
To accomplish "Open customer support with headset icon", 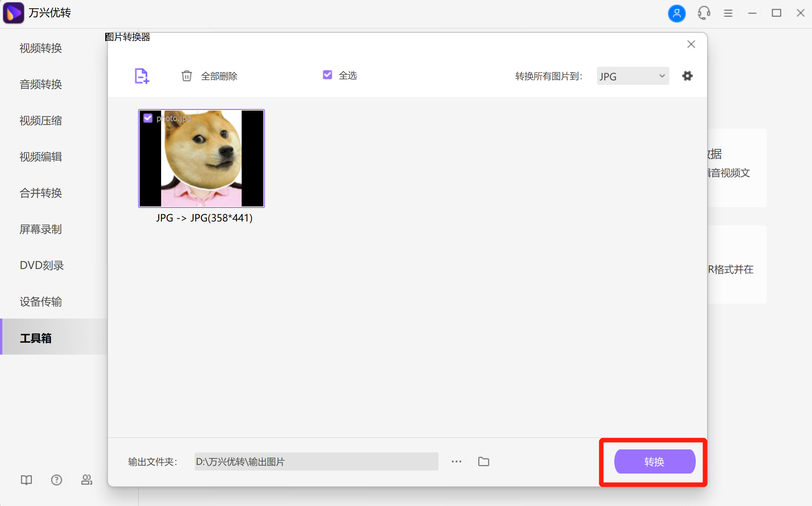I will pos(703,13).
